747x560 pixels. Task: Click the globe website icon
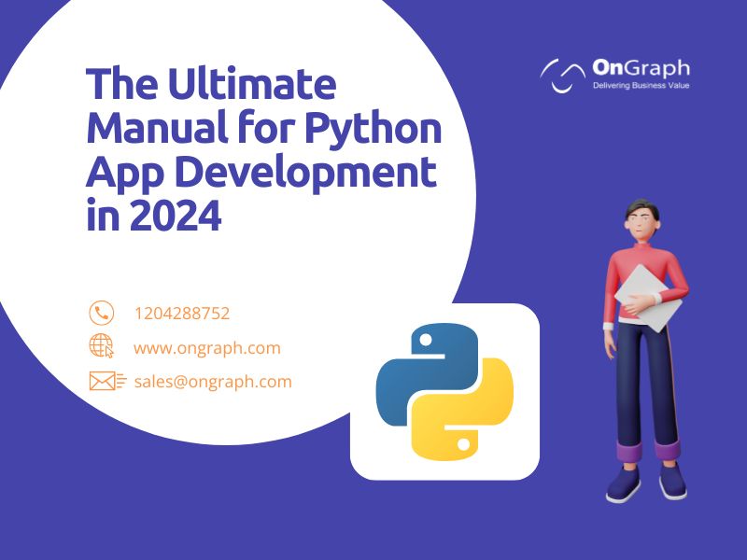click(x=102, y=346)
